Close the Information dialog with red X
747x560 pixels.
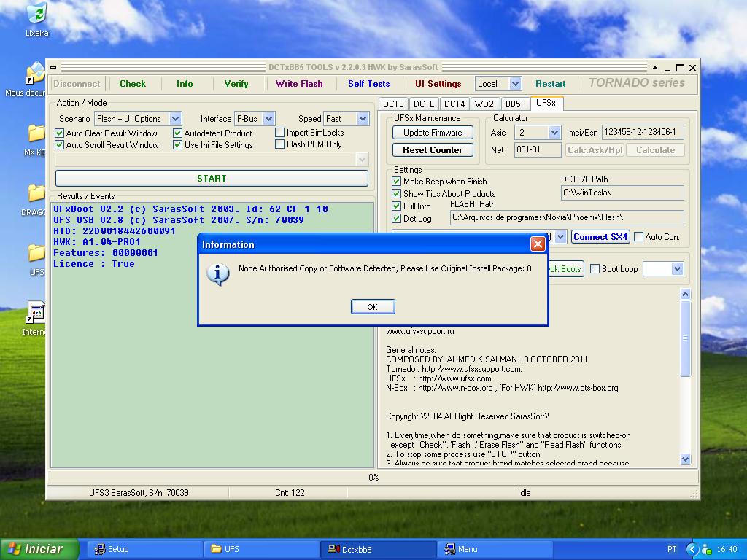pos(538,244)
